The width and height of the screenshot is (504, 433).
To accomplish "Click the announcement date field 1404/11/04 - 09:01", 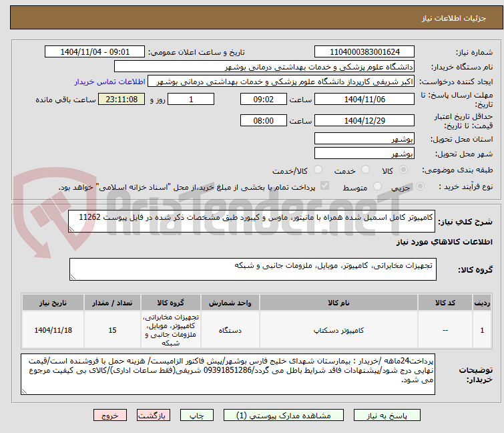I will [x=95, y=52].
